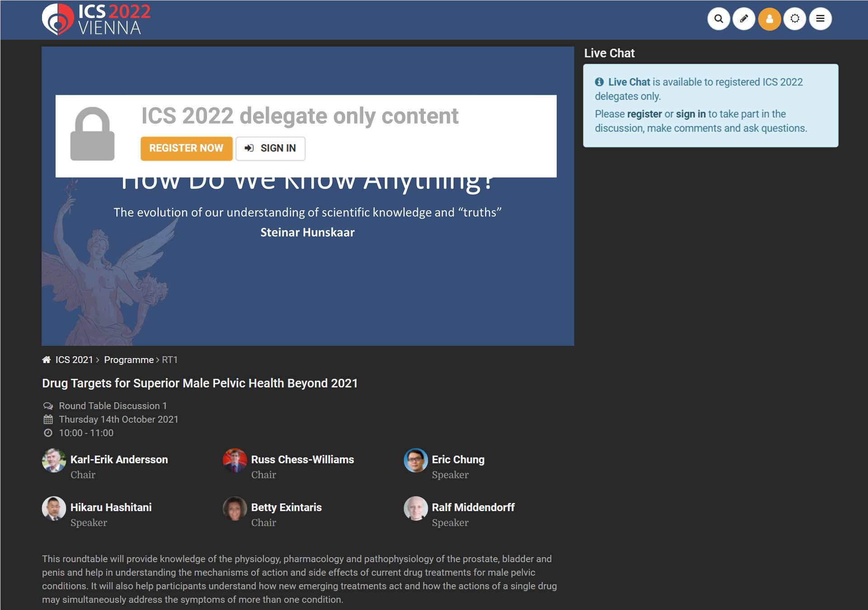
Task: Click Russ Chess-Williams' avatar photo
Action: coord(235,461)
